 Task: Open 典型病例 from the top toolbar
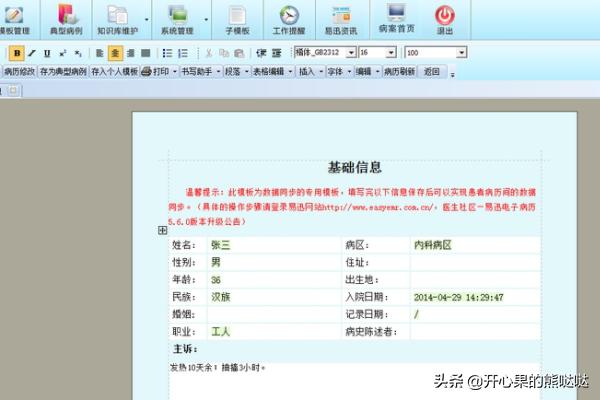point(67,19)
